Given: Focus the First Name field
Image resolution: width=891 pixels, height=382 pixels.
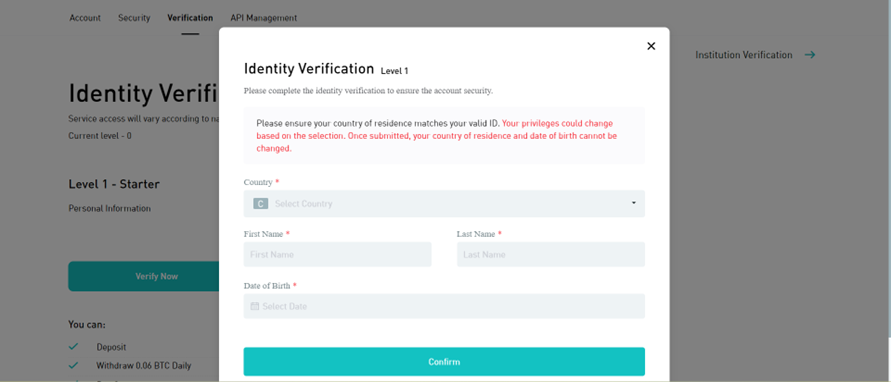Looking at the screenshot, I should [x=338, y=255].
